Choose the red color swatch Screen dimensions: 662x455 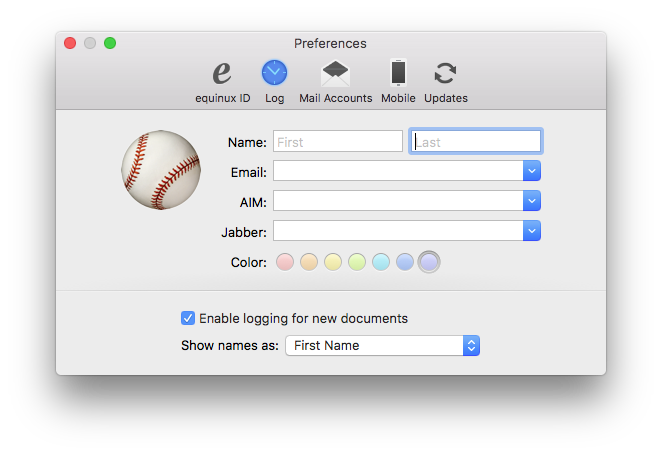pyautogui.click(x=285, y=262)
